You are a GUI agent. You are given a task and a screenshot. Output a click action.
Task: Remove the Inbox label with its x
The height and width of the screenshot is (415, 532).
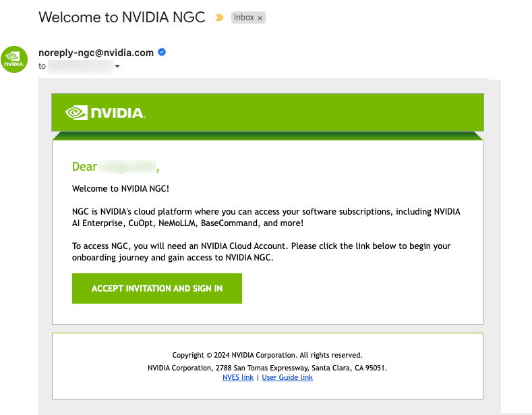coord(260,18)
